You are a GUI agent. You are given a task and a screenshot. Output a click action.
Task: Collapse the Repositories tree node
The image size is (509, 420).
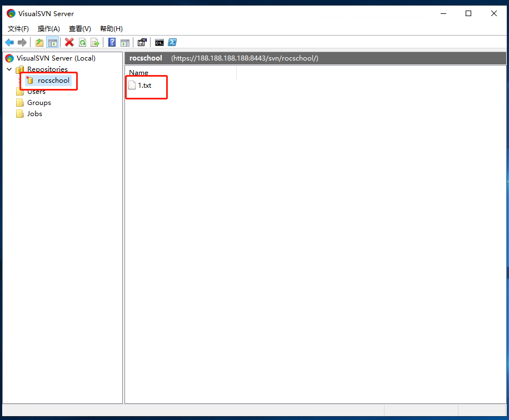click(x=9, y=69)
